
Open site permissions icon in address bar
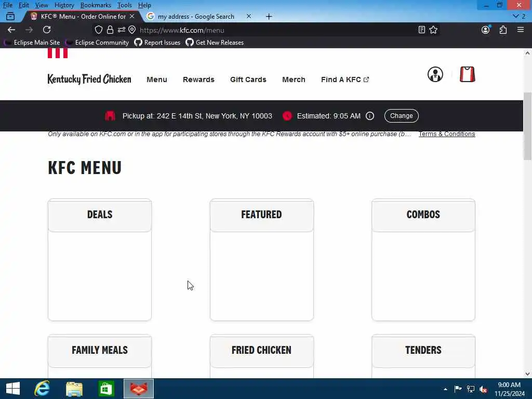[x=121, y=30]
